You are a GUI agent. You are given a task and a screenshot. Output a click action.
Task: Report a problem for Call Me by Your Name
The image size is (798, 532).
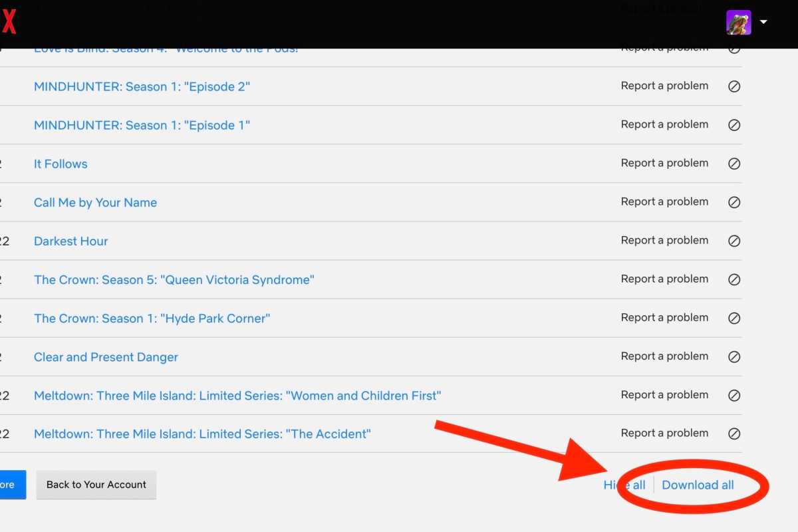(664, 201)
